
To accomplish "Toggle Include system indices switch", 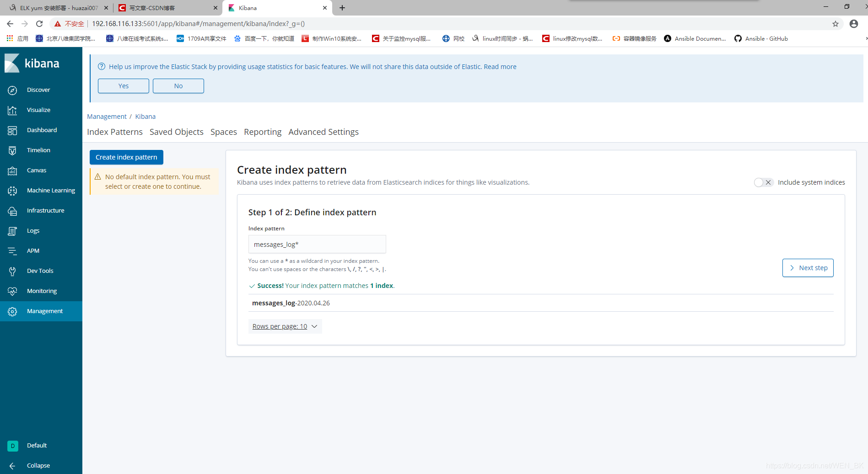I will tap(763, 182).
